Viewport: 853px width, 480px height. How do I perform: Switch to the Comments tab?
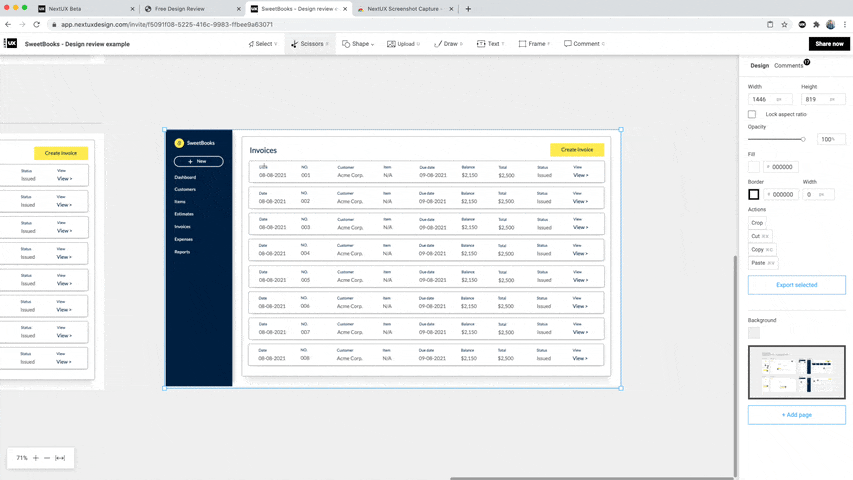788,65
